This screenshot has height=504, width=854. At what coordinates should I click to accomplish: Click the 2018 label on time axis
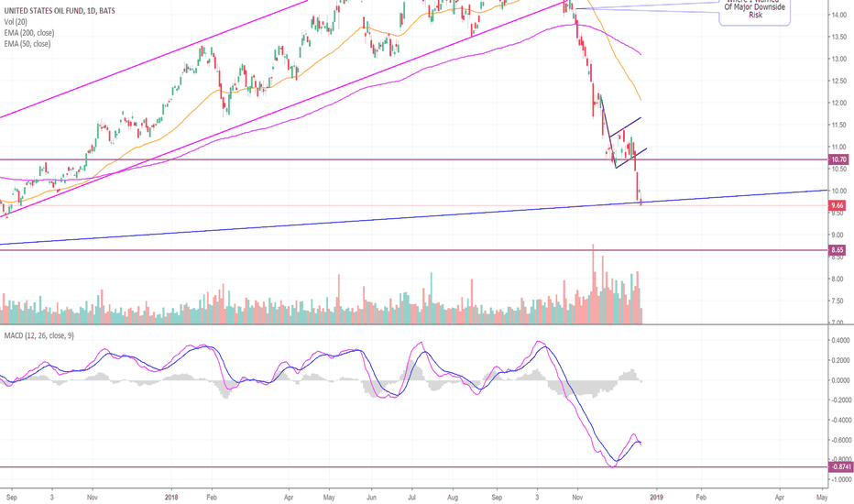pos(171,498)
